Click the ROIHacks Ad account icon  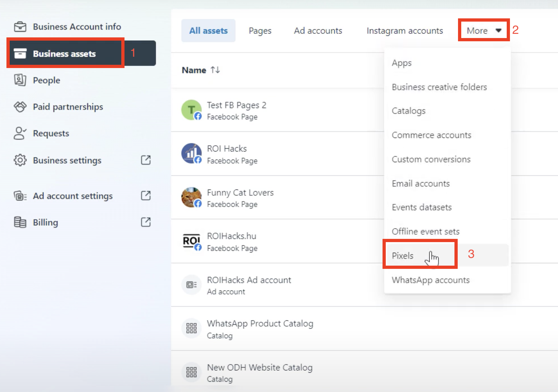click(192, 285)
